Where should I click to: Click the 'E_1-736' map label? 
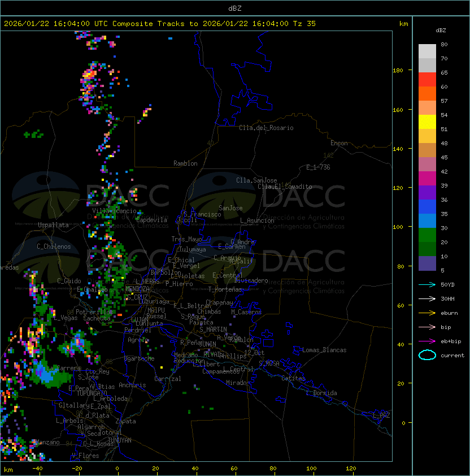coord(318,167)
